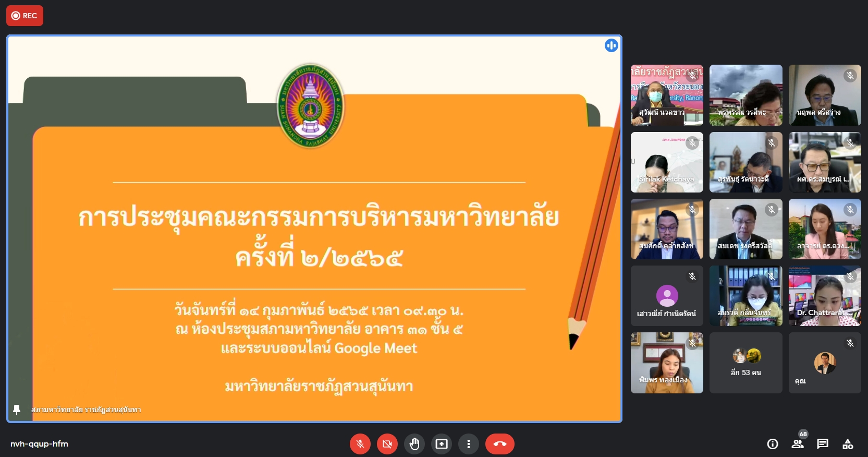Select the Dr. Chattrarat video tile
The image size is (868, 457).
click(824, 296)
